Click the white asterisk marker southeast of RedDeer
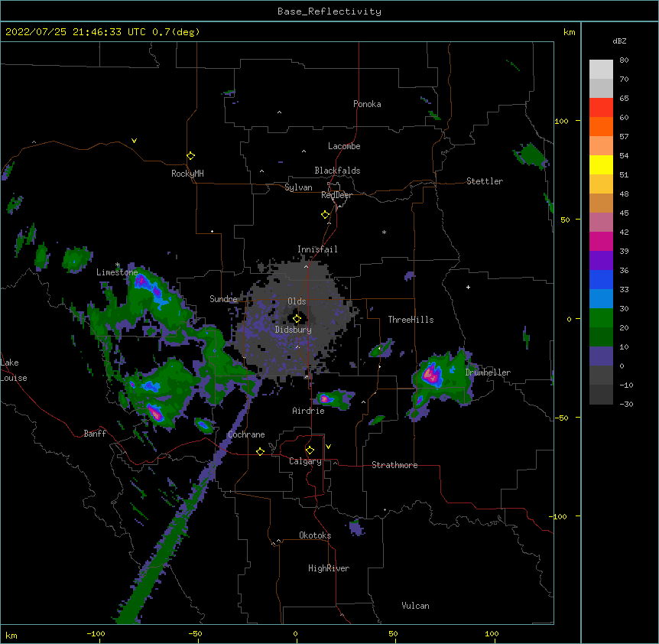 (384, 232)
